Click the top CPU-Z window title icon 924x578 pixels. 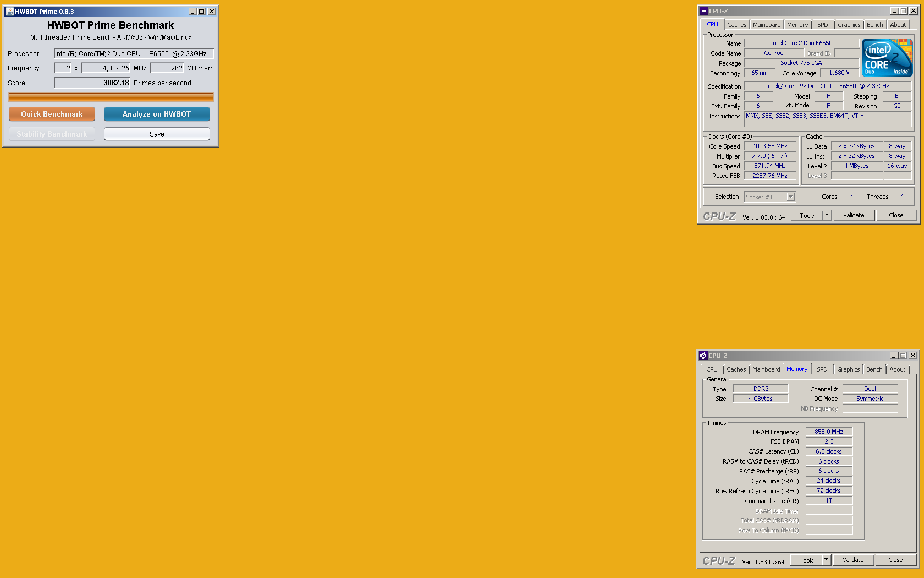pyautogui.click(x=703, y=11)
